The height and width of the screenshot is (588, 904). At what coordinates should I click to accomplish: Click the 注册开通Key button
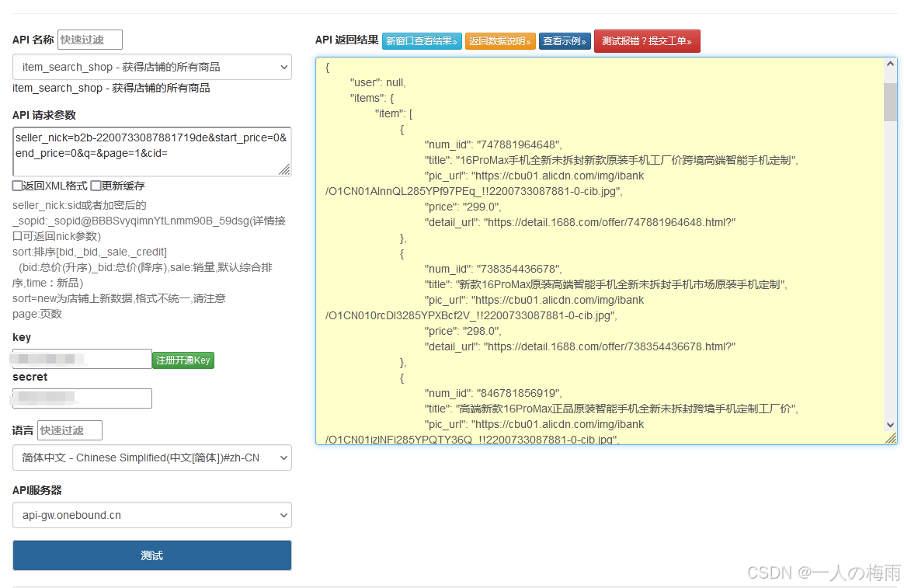pyautogui.click(x=183, y=360)
